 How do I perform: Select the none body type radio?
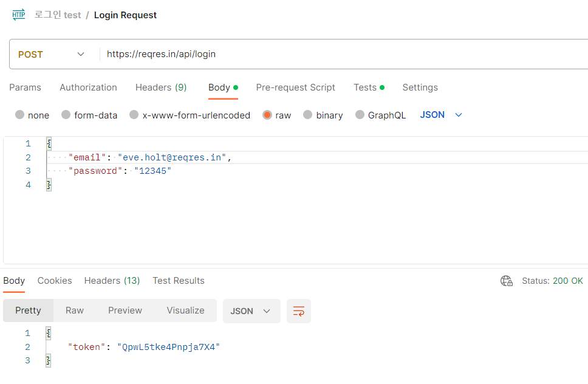pyautogui.click(x=19, y=115)
